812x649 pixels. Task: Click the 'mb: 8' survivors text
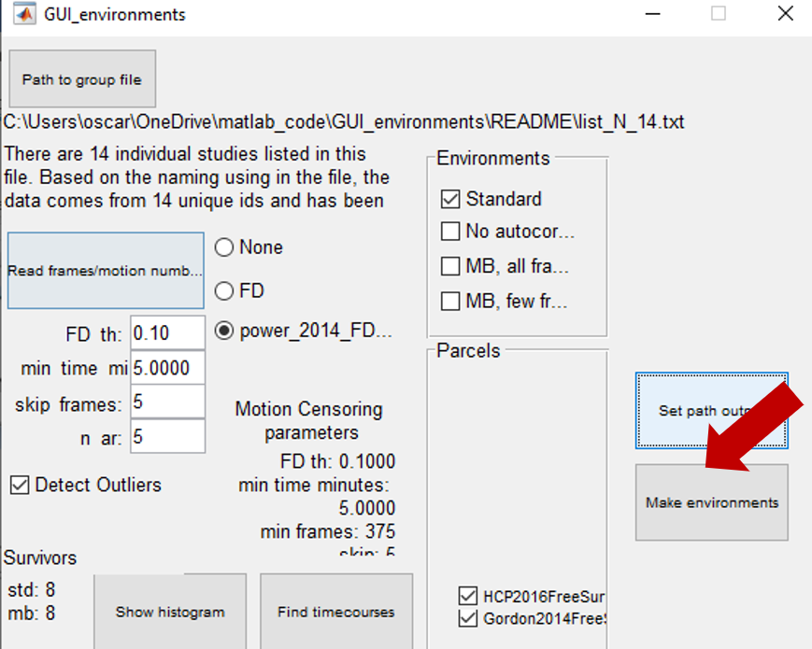31,614
